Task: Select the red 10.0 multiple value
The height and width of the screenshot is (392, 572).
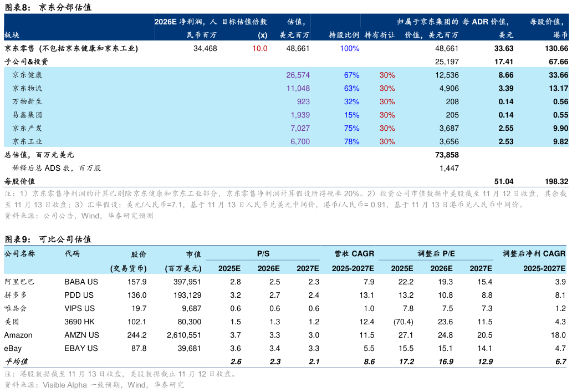Action: point(258,48)
